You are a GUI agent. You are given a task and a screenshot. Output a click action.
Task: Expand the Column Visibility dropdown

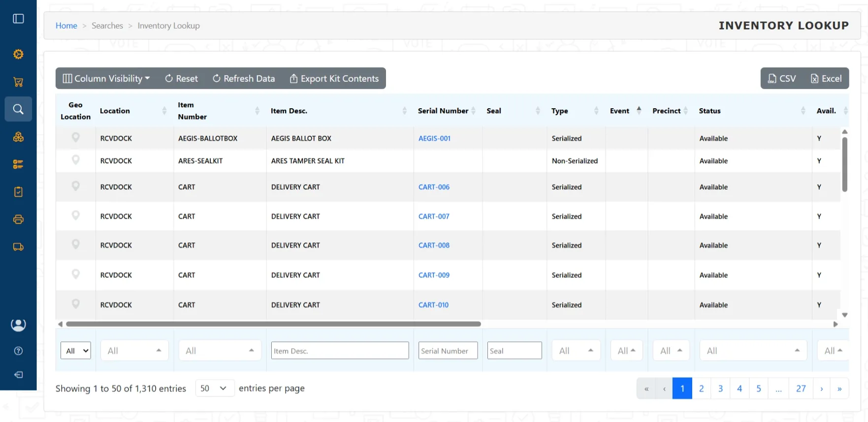[106, 79]
